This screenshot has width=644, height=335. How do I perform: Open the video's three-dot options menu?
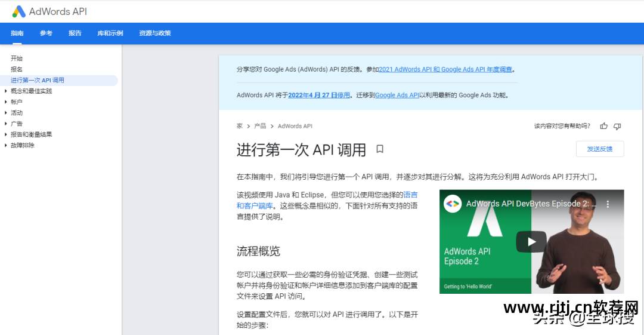(608, 204)
